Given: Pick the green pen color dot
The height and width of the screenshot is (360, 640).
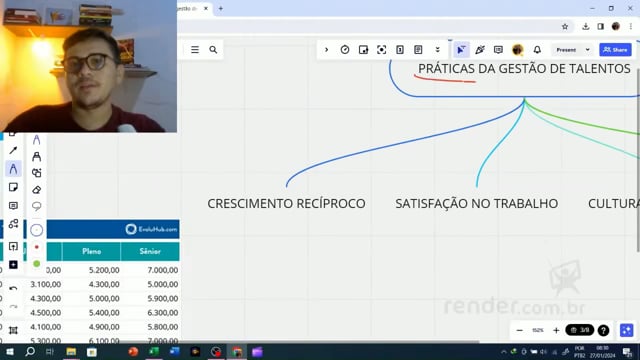Looking at the screenshot, I should click(x=36, y=264).
